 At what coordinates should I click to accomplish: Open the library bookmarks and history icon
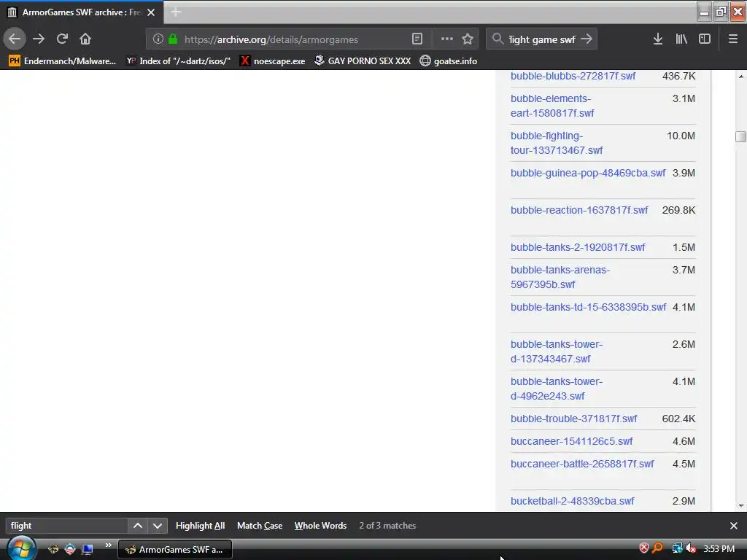click(681, 39)
